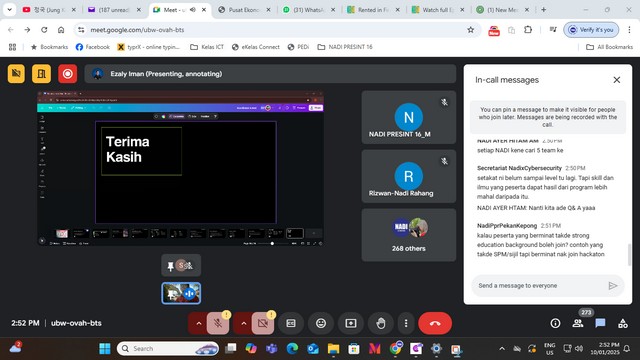Turn on captions with CC button
This screenshot has height=360, width=640.
[x=291, y=323]
